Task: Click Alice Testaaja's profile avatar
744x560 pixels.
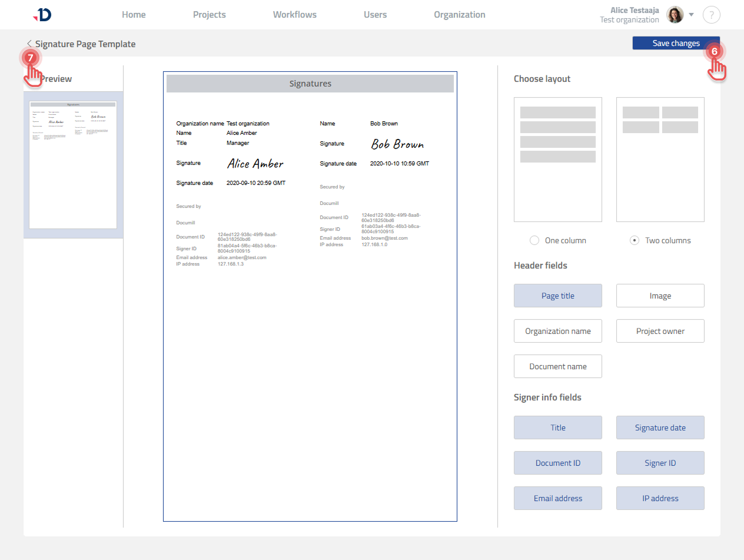Action: [x=675, y=15]
